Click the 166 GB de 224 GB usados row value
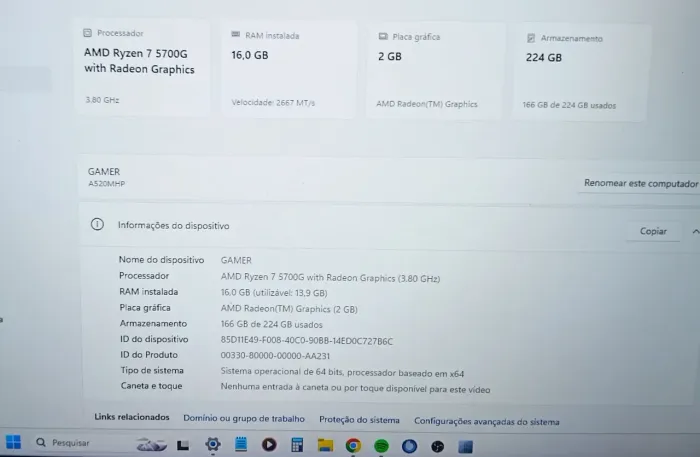Screen dimensions: 700x457 point(271,324)
